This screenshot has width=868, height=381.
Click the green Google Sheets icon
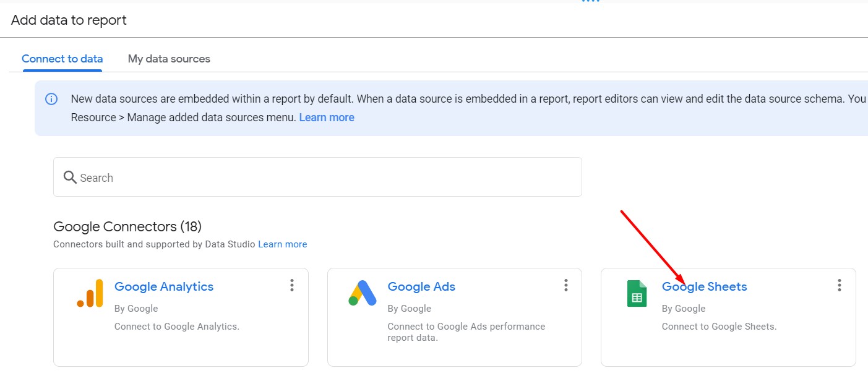coord(637,293)
